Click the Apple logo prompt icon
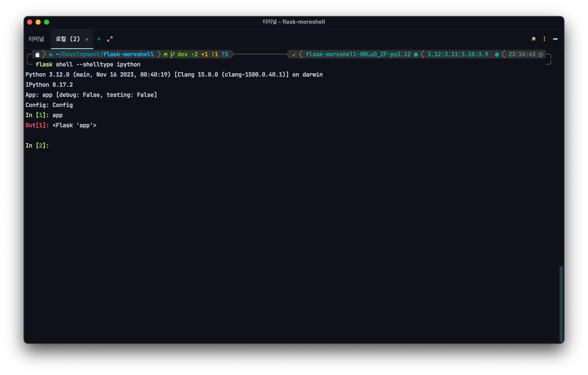The height and width of the screenshot is (375, 588). pos(38,55)
